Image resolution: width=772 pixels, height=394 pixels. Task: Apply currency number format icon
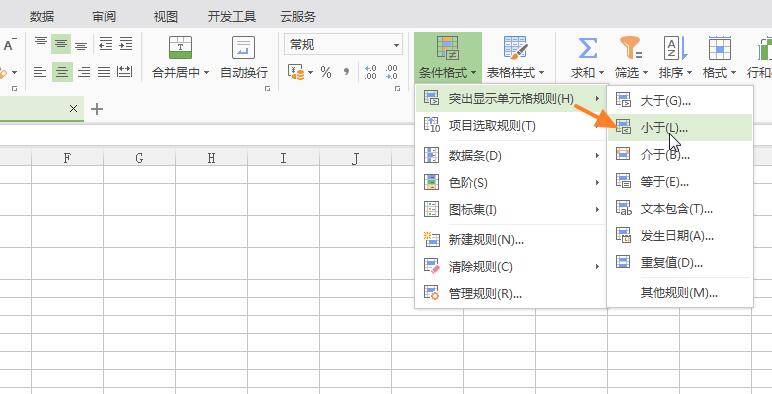click(296, 72)
